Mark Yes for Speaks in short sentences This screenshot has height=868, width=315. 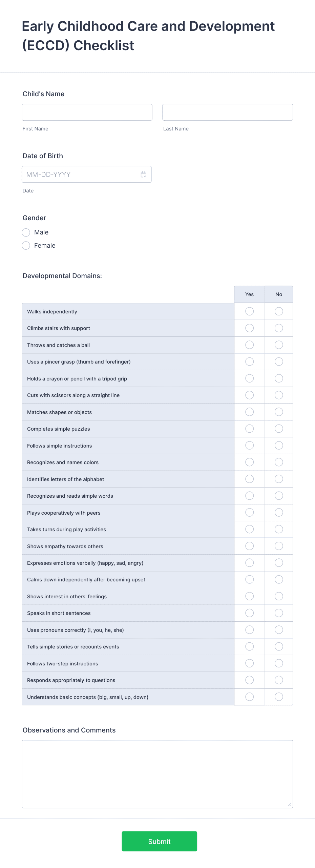[x=249, y=613]
